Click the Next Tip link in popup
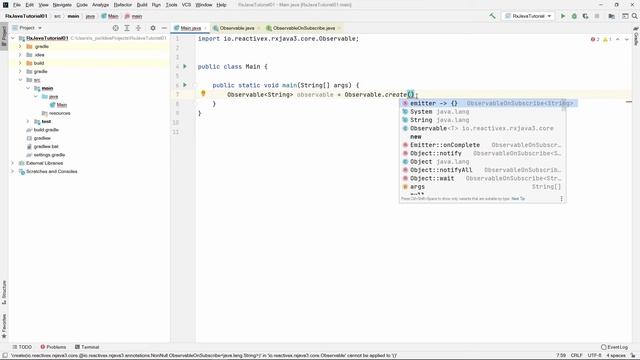Viewport: 640px width, 360px height. coord(518,199)
